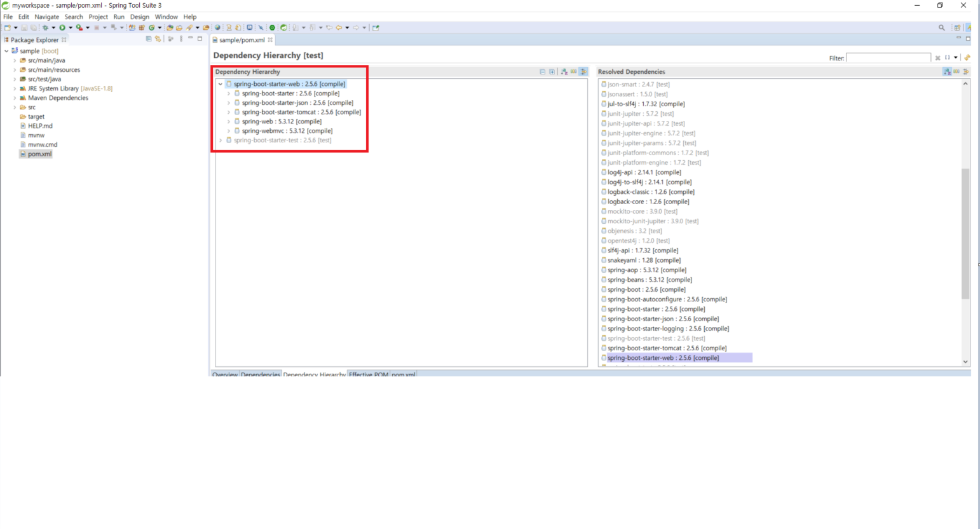Viewport: 980px width, 529px height.
Task: Click the Open Perspective icon at top right
Action: [x=957, y=27]
